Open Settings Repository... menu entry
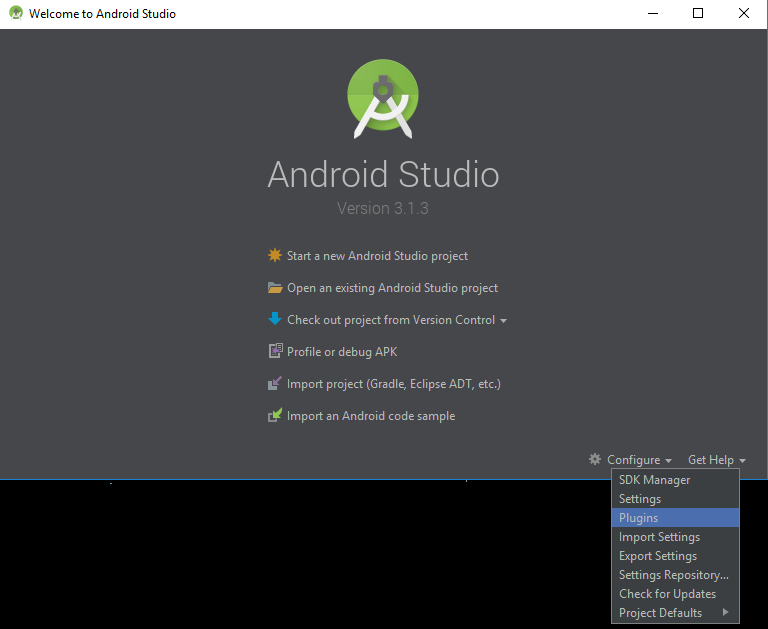The width and height of the screenshot is (768, 629). (x=675, y=575)
